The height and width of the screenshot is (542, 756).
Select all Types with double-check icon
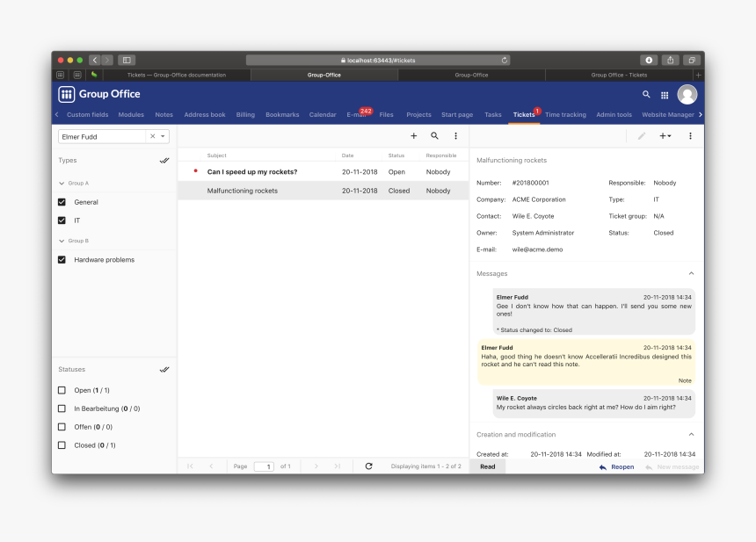pyautogui.click(x=164, y=161)
